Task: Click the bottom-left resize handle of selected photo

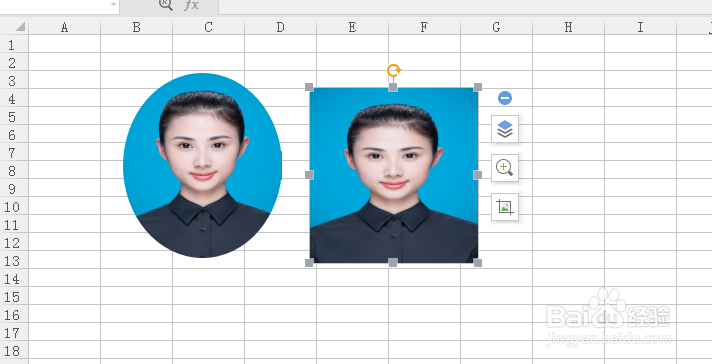Action: (309, 262)
